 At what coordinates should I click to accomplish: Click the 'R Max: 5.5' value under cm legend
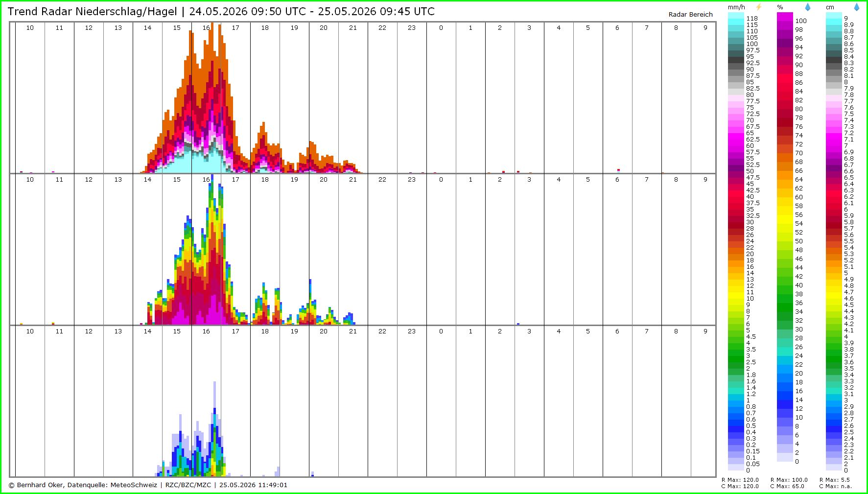point(835,480)
